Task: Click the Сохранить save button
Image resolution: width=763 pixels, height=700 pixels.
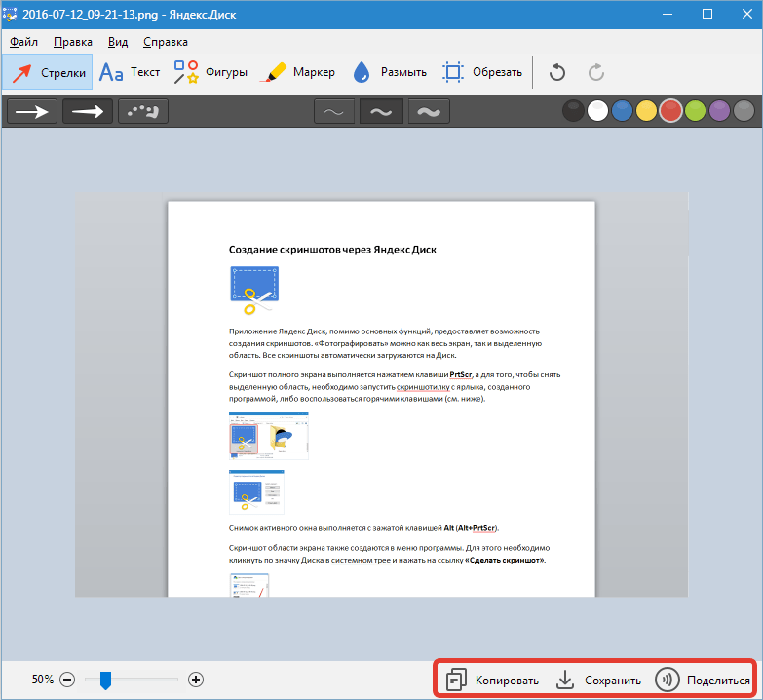Action: (598, 680)
